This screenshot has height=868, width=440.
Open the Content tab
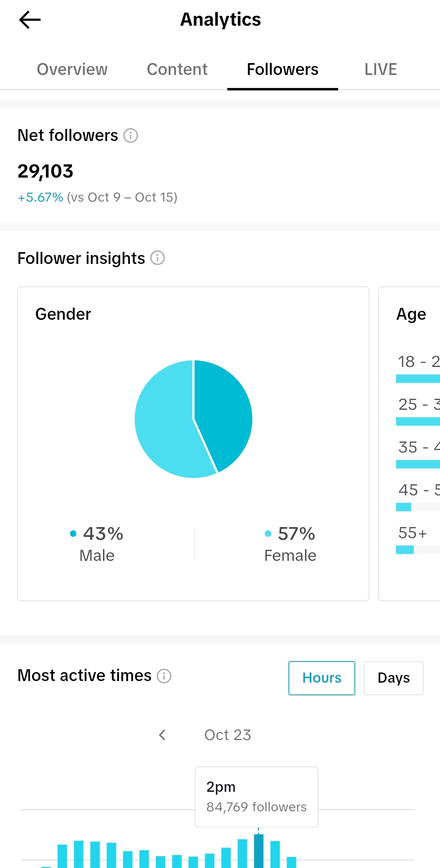click(x=176, y=69)
